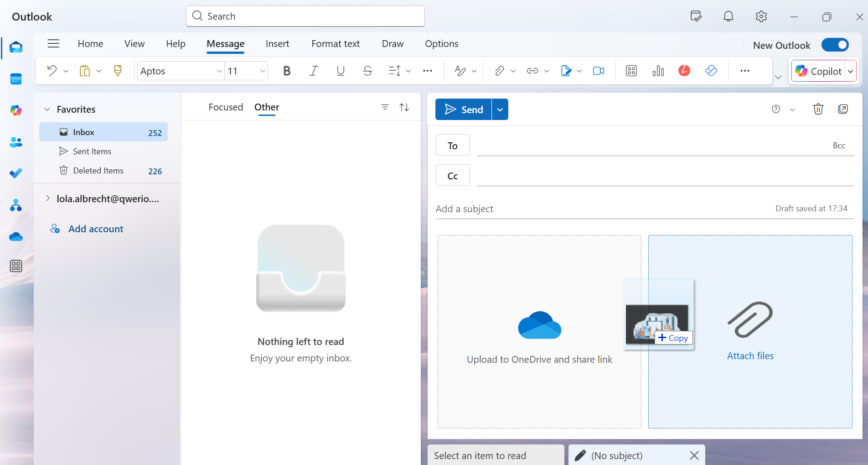Screen dimensions: 868x465
Task: Open the Org Explorer sidebar icon
Action: (16, 205)
